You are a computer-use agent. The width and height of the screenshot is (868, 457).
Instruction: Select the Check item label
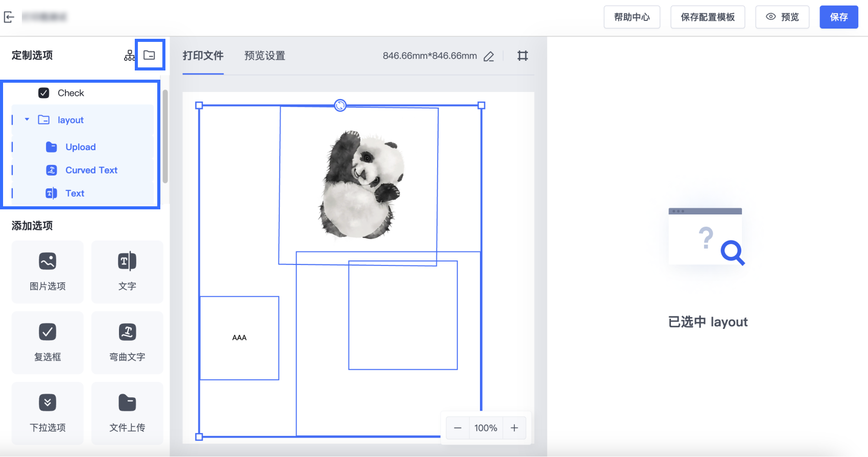point(70,93)
